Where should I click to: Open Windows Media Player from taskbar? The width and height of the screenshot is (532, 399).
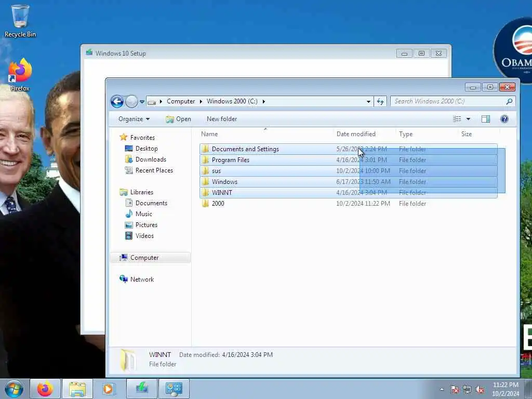click(108, 389)
